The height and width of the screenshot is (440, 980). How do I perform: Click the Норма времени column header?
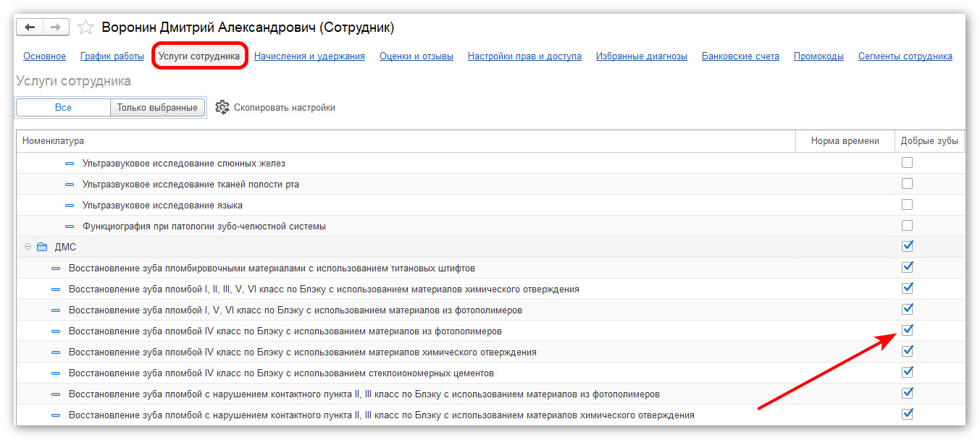coord(845,141)
